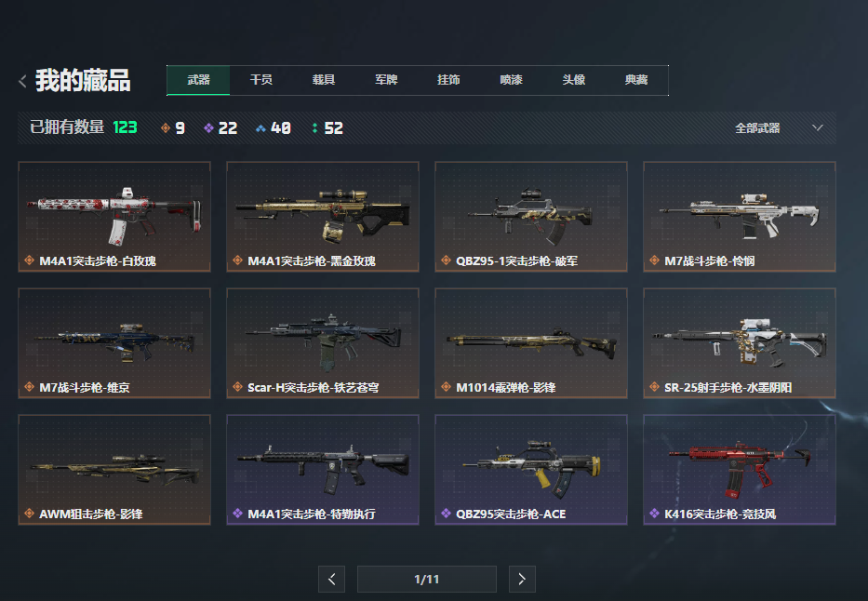The image size is (868, 601).
Task: Click the blue rare rarity count icon
Action: 260,128
